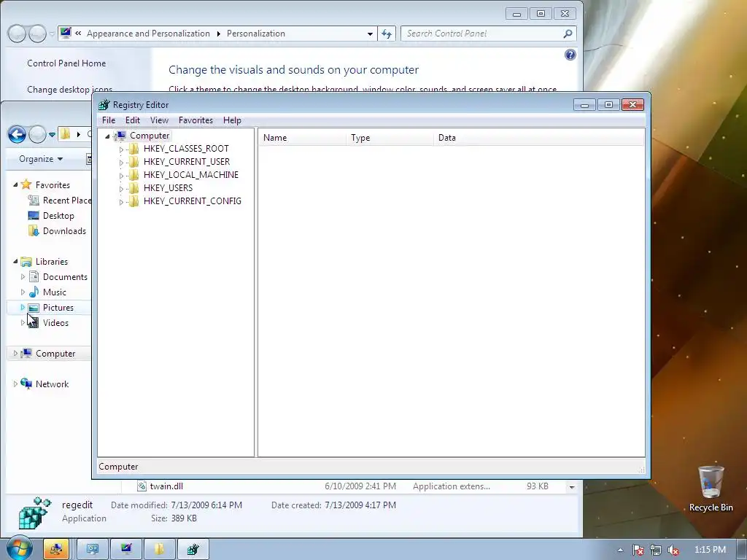Click the network tray icon
The image size is (747, 560).
pos(656,550)
